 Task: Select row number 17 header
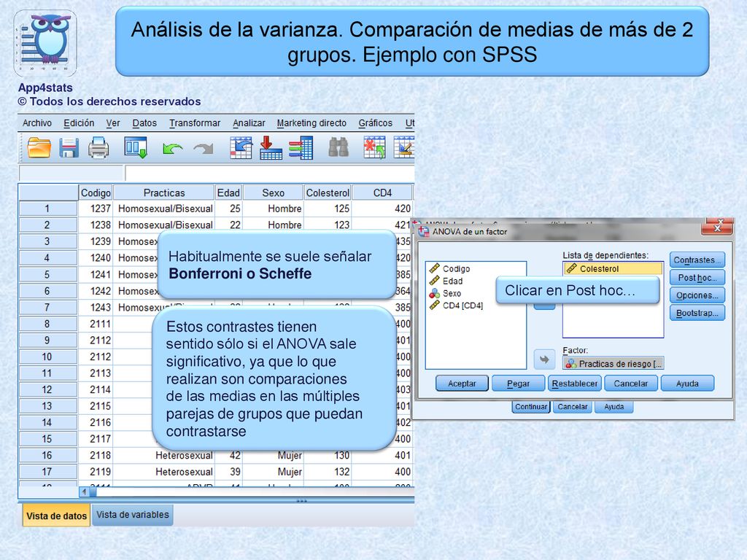[x=47, y=472]
